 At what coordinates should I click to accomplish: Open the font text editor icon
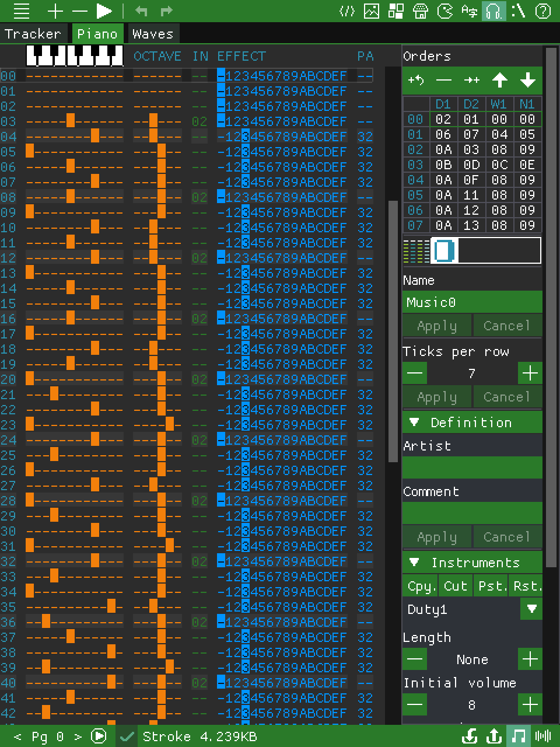click(469, 11)
